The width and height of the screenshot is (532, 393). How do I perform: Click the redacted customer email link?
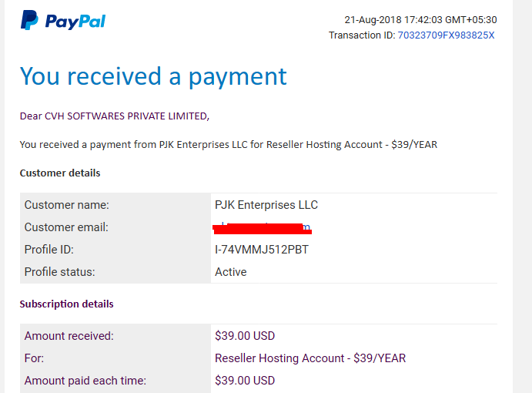point(263,227)
